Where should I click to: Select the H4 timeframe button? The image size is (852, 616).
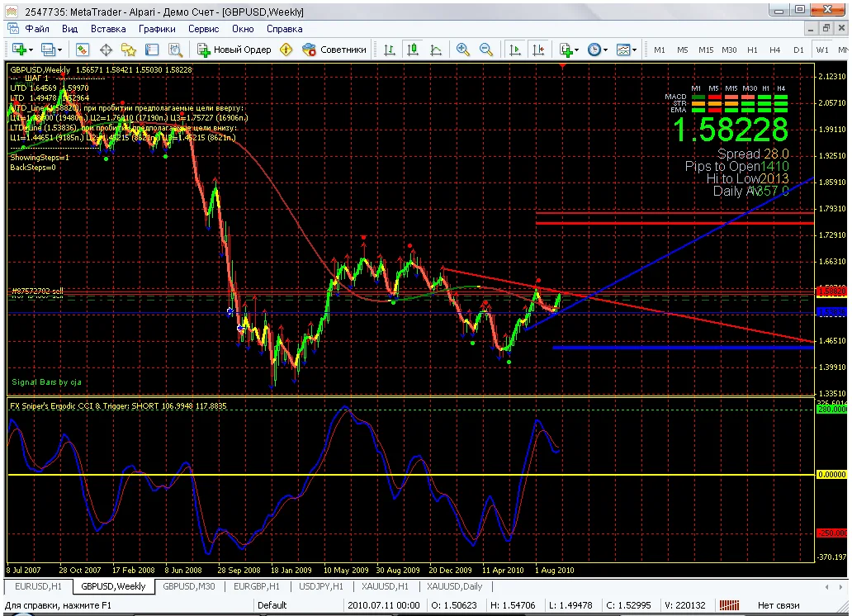coord(775,50)
